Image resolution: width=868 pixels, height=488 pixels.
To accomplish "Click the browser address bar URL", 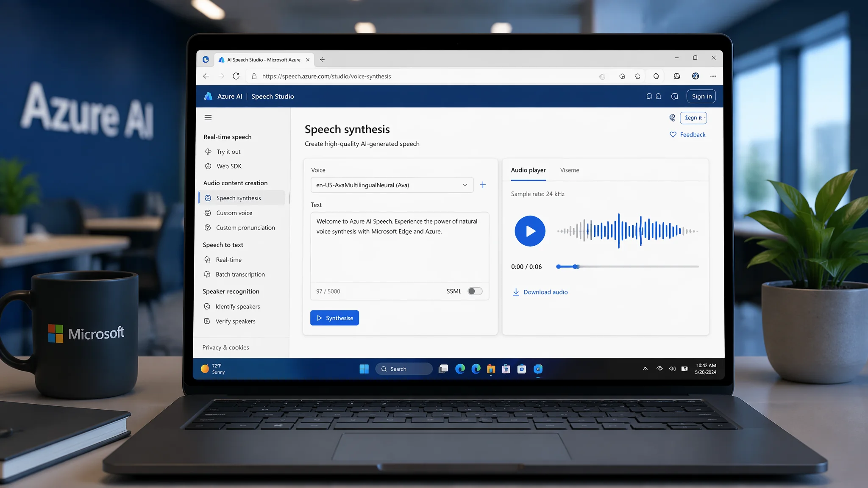I will click(326, 76).
